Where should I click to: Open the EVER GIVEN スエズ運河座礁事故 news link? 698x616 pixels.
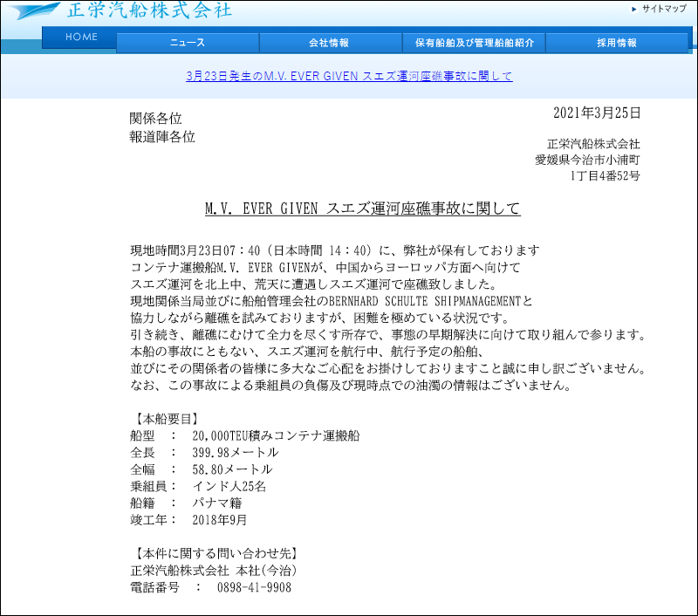350,76
